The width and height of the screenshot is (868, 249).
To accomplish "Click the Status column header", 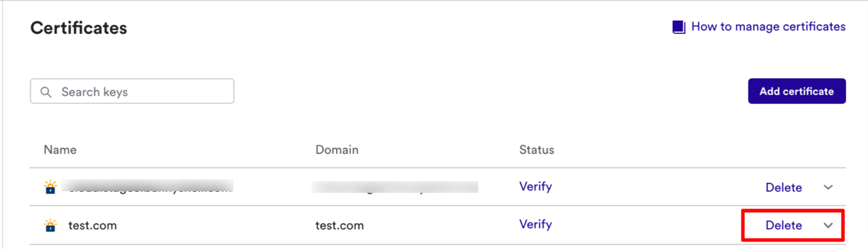I will click(537, 150).
